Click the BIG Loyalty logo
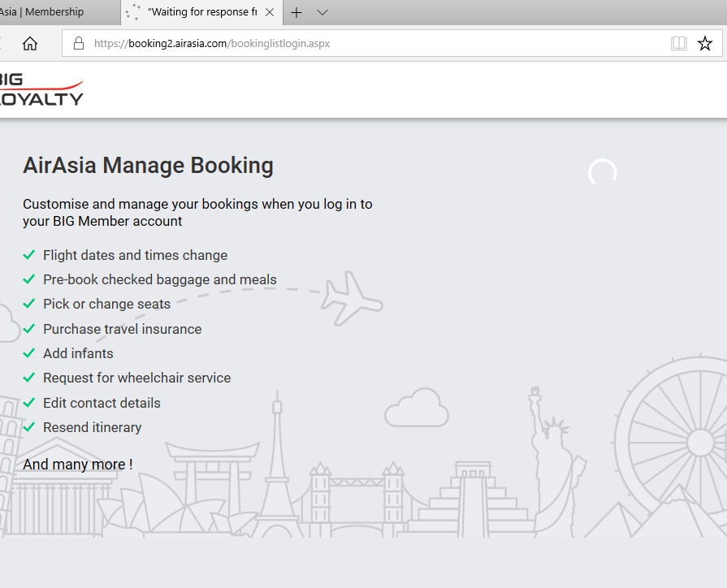 tap(41, 89)
